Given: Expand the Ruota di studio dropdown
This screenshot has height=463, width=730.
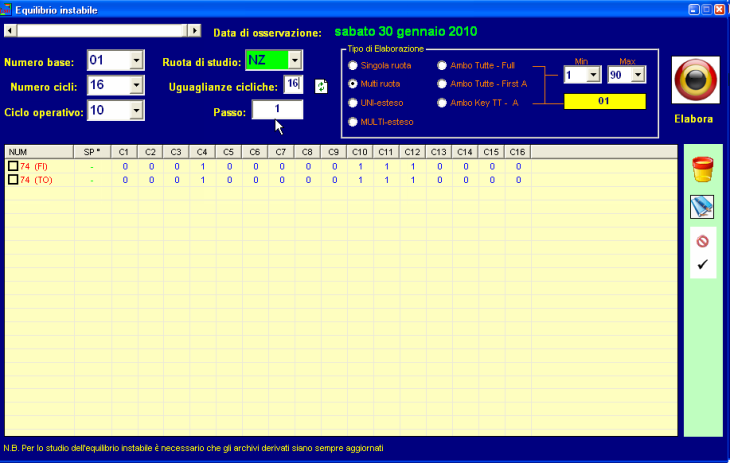Looking at the screenshot, I should (294, 61).
